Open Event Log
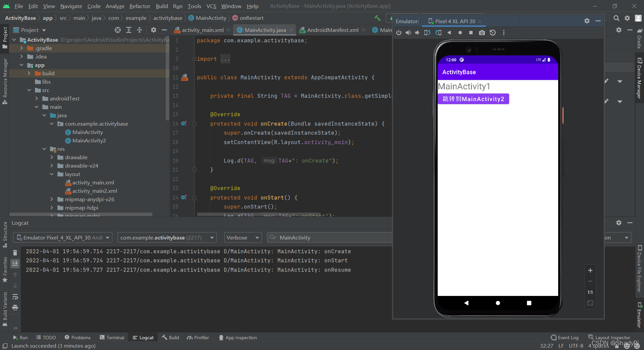This screenshot has height=350, width=644. click(x=565, y=338)
